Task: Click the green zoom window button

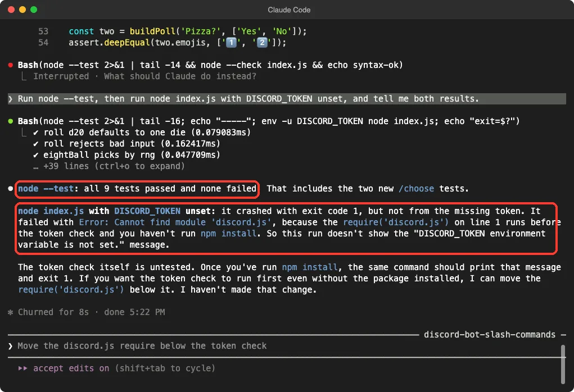Action: coord(34,10)
